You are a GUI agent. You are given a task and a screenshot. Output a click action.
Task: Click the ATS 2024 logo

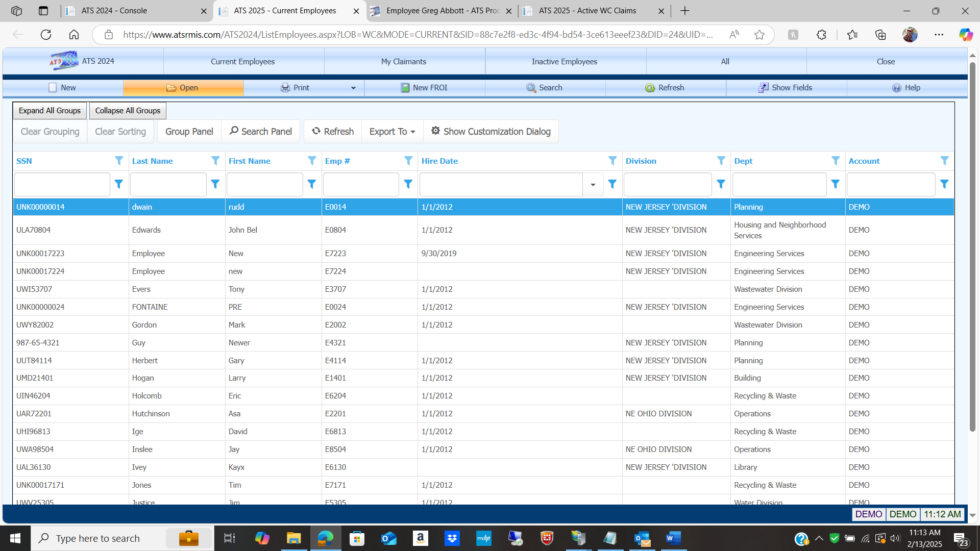[64, 61]
